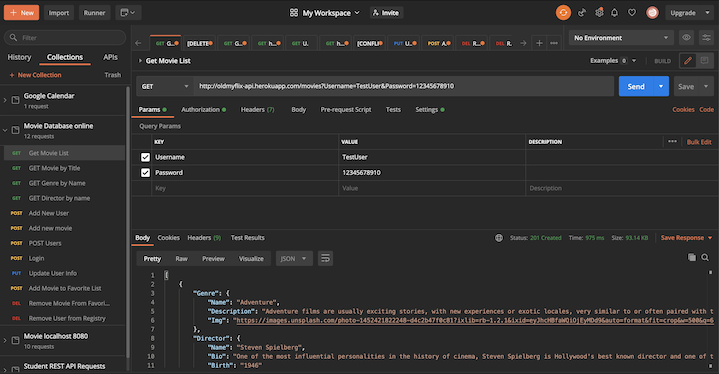The image size is (719, 374).
Task: Expand the Google Calendar collection
Action: (x=5, y=100)
